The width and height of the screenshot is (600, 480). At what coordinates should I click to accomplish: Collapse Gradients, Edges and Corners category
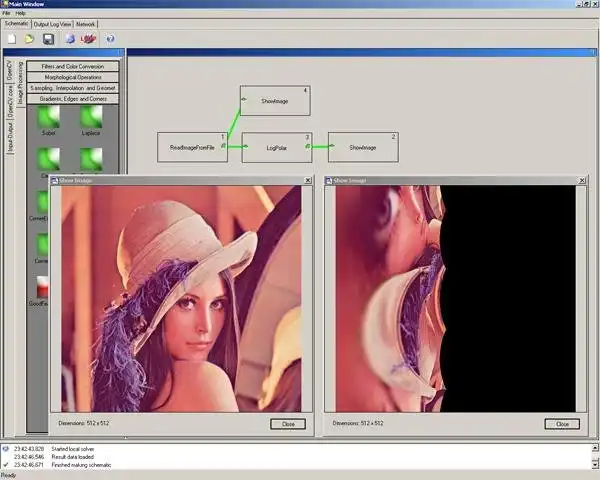pos(73,99)
